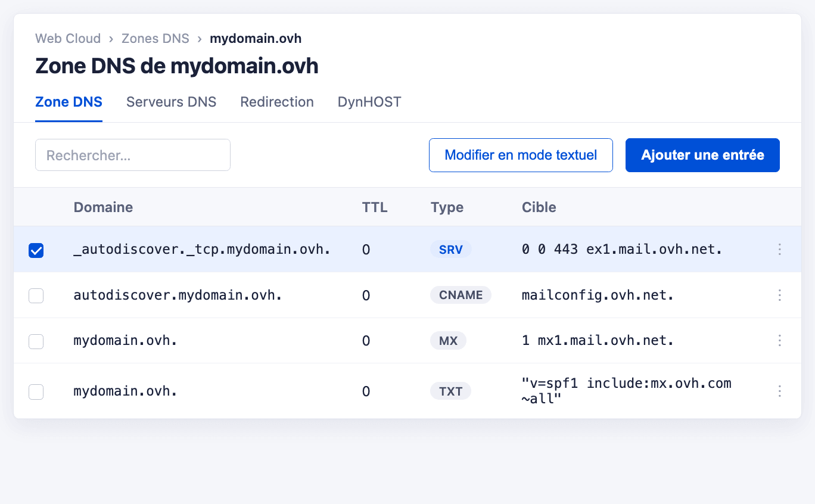Viewport: 815px width, 504px height.
Task: Click the TXT type badge
Action: (450, 391)
